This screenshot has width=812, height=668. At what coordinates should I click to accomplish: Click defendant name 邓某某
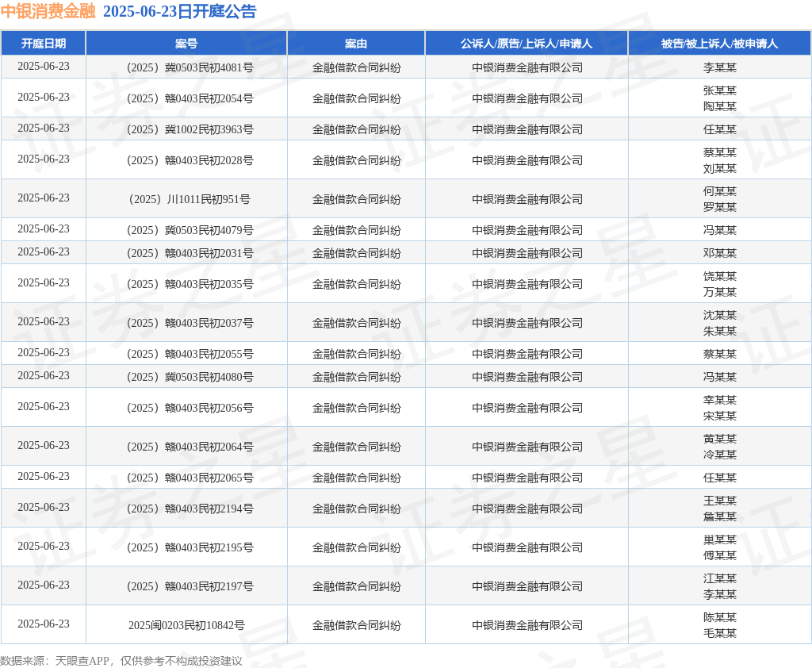pyautogui.click(x=720, y=253)
